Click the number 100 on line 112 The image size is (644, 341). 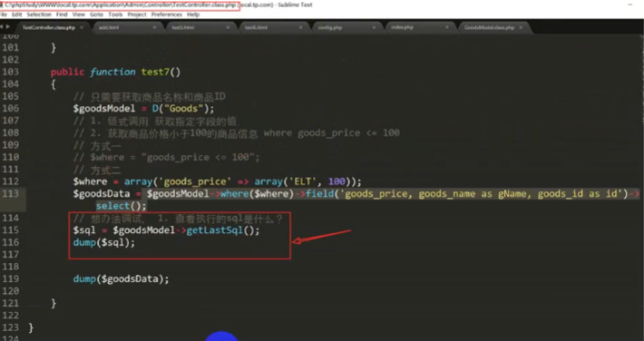337,181
